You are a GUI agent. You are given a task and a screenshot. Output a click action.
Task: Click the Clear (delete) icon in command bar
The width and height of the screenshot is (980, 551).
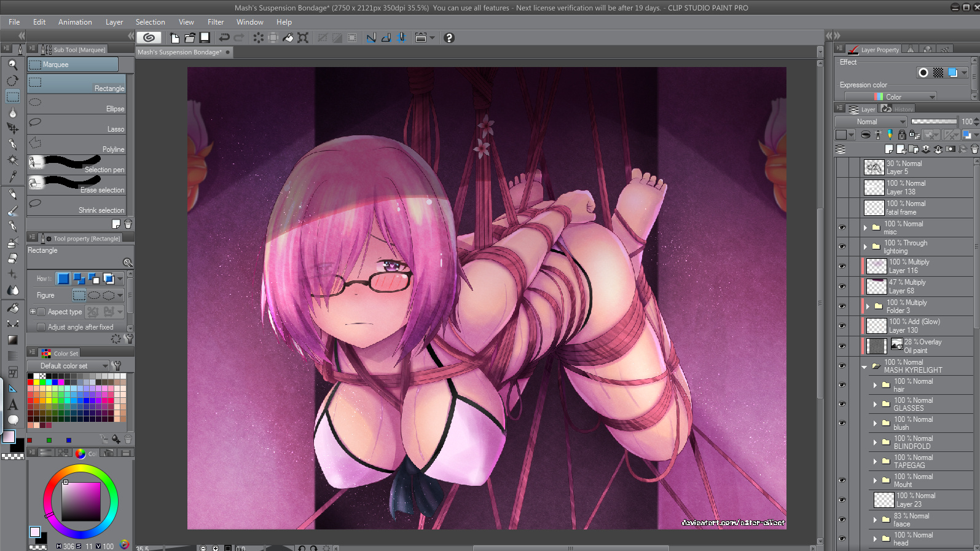(x=258, y=38)
